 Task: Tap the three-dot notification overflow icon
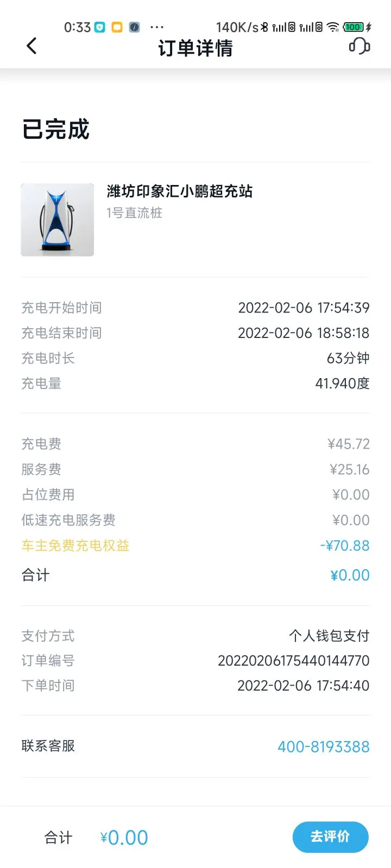click(156, 27)
